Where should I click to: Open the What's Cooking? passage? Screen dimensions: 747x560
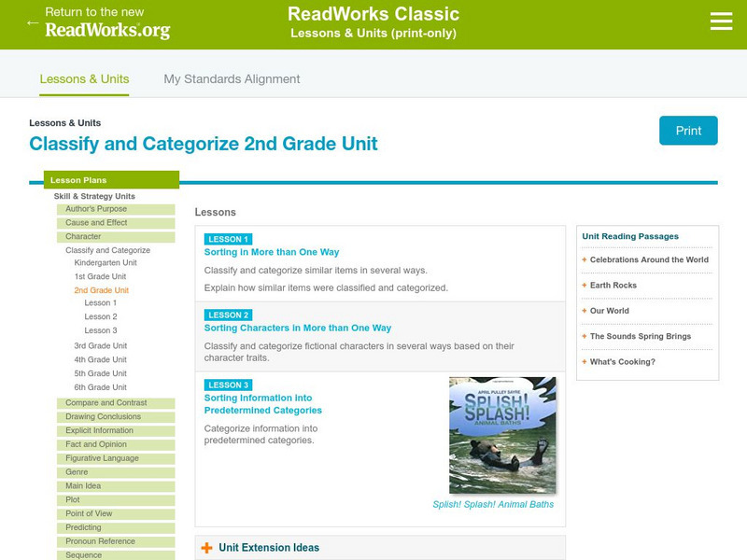(622, 362)
